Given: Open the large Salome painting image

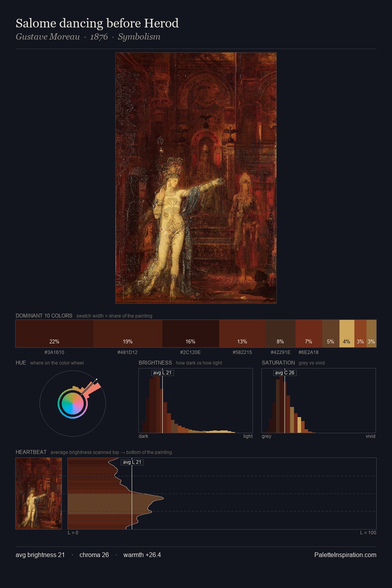Looking at the screenshot, I should pos(196,178).
